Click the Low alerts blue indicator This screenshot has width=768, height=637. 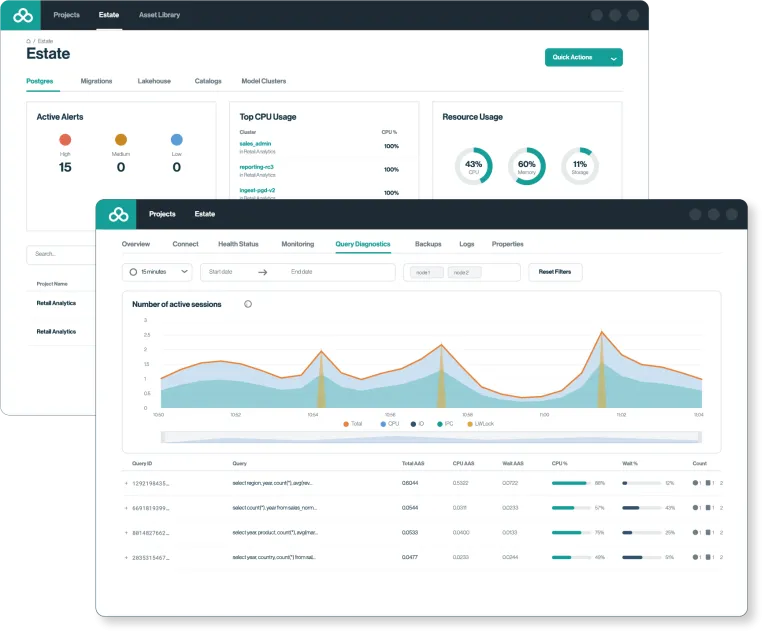click(x=177, y=140)
